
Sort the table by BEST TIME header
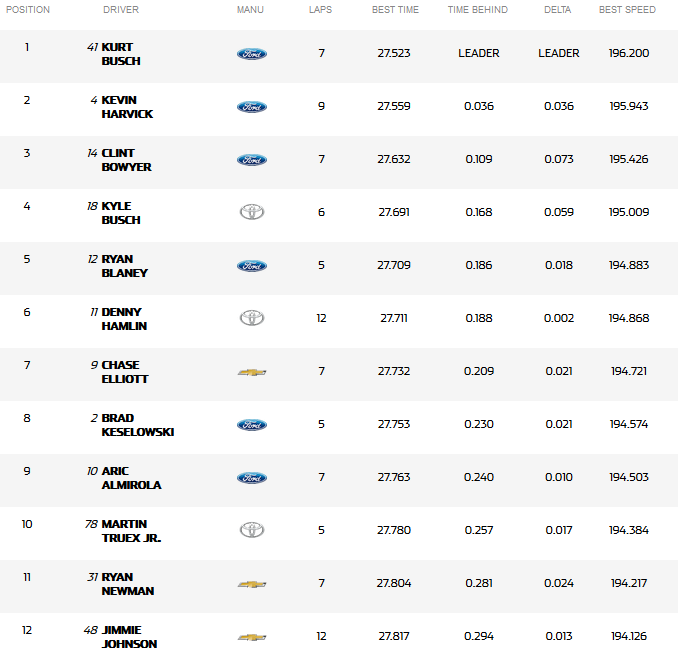coord(394,10)
